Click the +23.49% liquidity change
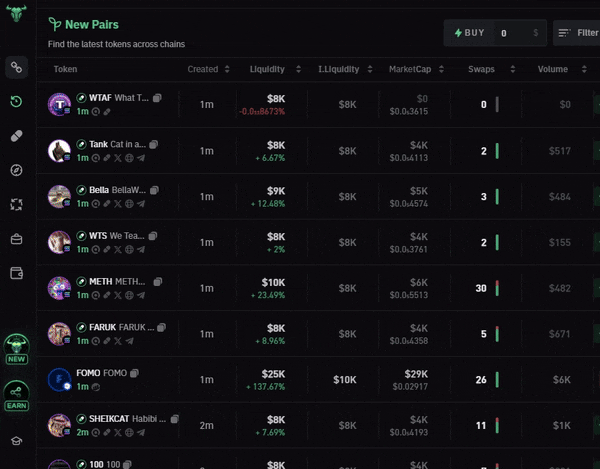The width and height of the screenshot is (600, 469). 268,295
